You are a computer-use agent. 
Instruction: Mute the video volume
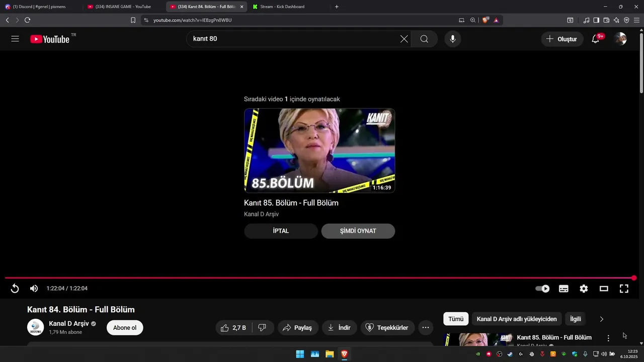tap(34, 288)
